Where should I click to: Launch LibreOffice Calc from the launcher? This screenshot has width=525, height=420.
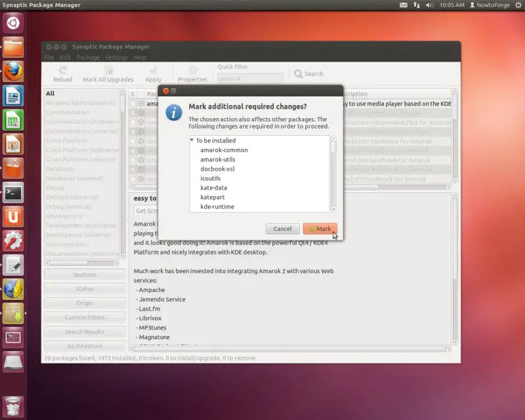pyautogui.click(x=13, y=120)
